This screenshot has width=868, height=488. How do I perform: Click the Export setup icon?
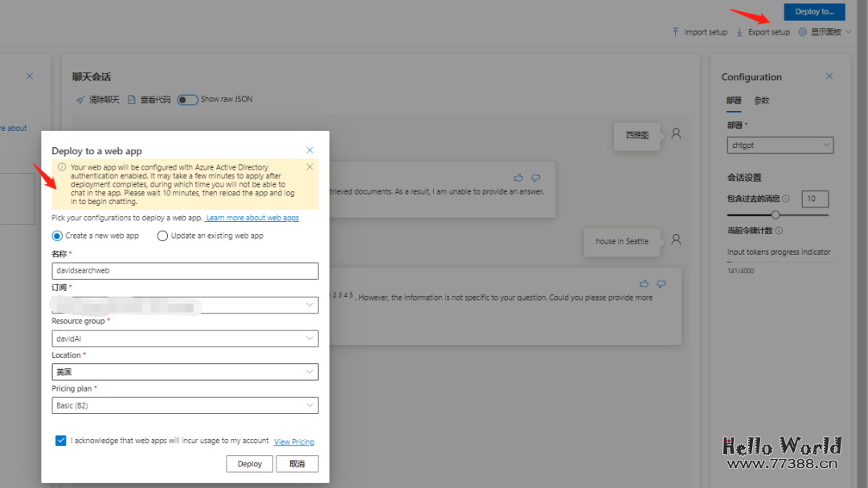739,32
